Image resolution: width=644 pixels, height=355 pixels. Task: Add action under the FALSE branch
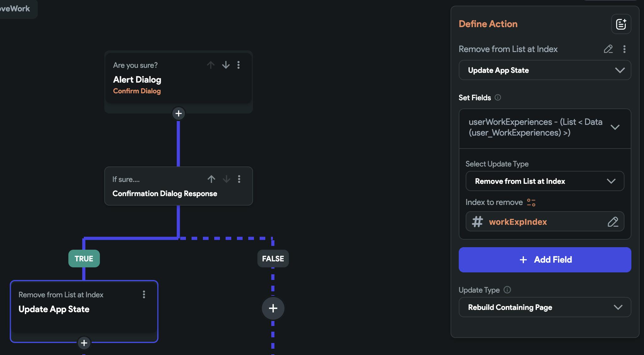[273, 308]
